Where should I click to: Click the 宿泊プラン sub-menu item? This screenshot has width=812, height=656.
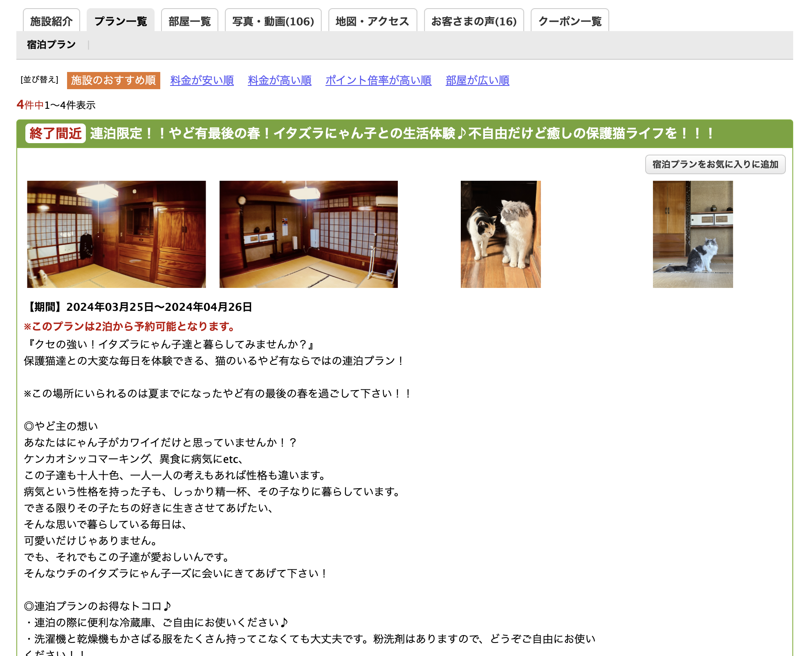click(x=52, y=45)
